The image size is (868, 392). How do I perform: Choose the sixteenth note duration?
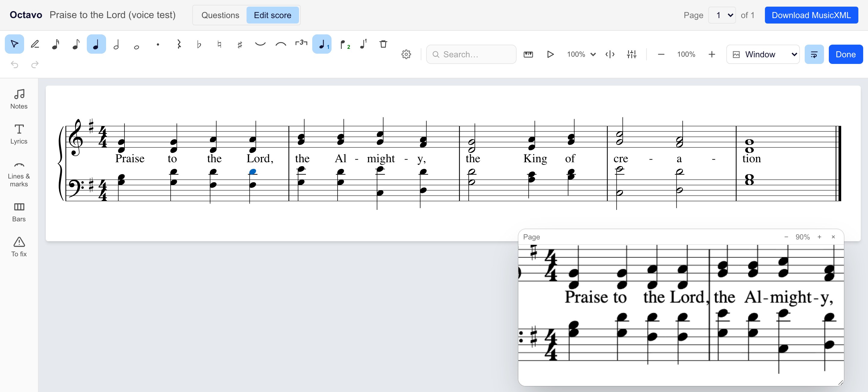(x=55, y=44)
